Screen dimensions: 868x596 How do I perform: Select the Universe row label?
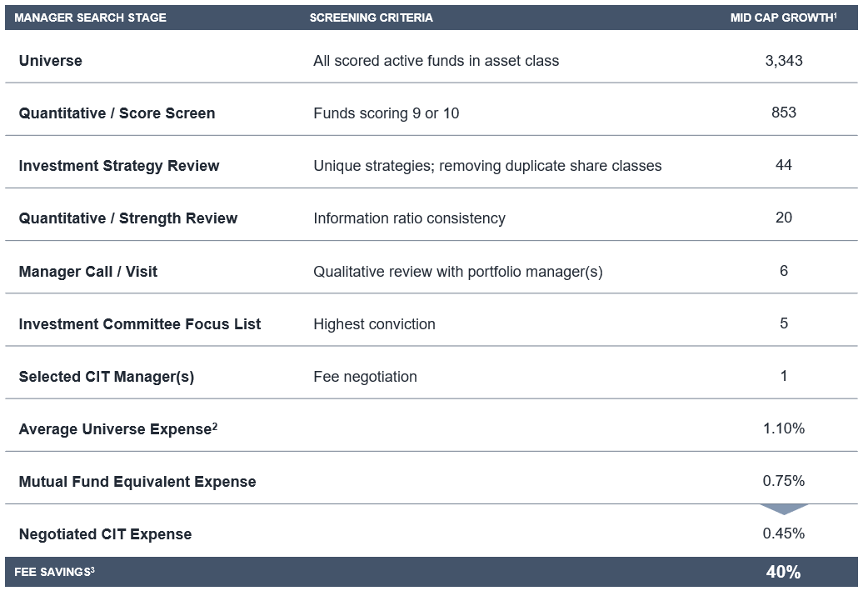[51, 61]
